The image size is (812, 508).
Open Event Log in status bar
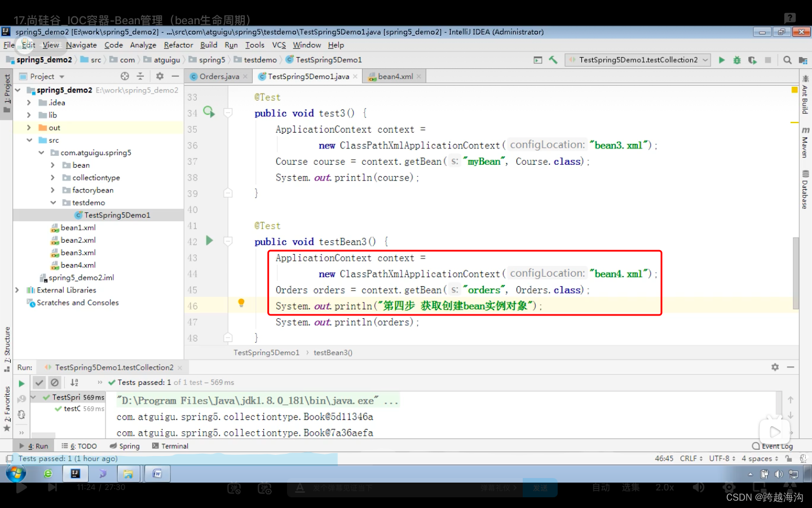773,446
